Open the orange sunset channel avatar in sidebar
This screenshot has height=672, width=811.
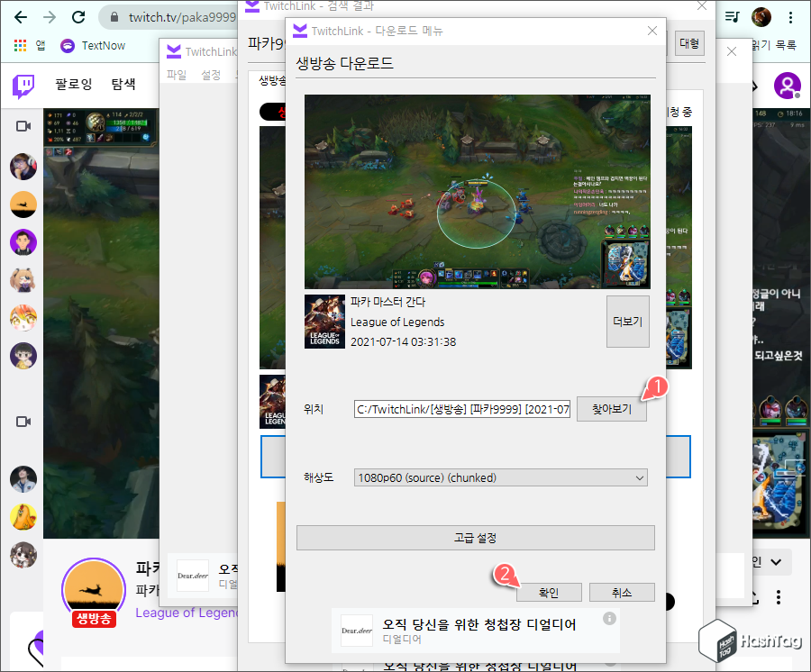pos(23,204)
